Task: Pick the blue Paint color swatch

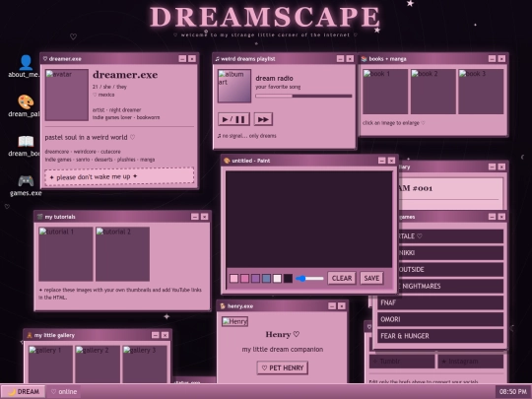Action: tap(266, 279)
